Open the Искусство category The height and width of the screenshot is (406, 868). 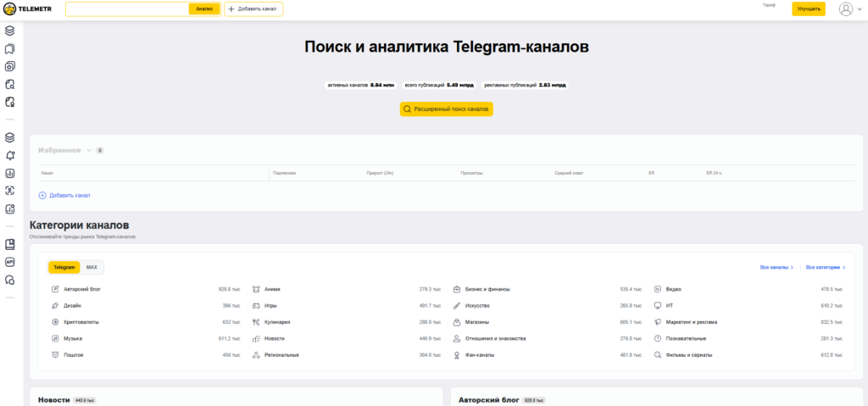click(478, 306)
